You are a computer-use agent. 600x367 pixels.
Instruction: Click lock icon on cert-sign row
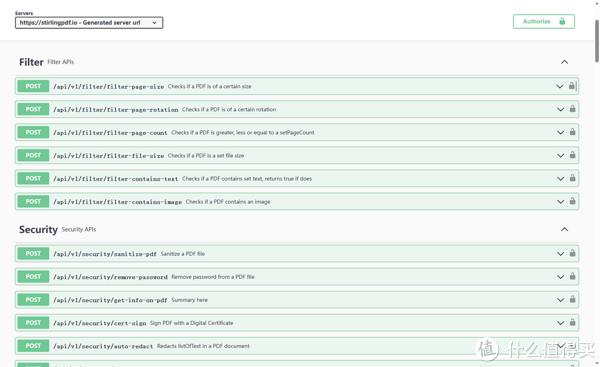click(x=572, y=322)
